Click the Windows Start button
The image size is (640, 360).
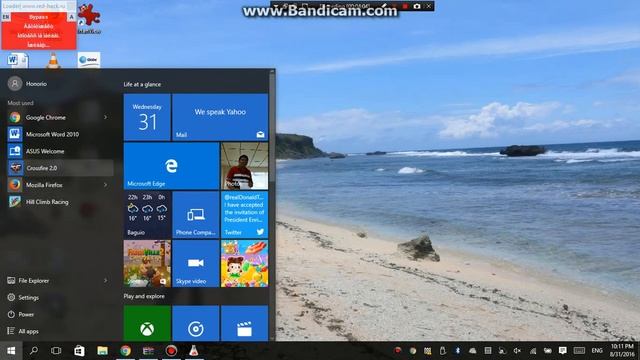[11, 351]
